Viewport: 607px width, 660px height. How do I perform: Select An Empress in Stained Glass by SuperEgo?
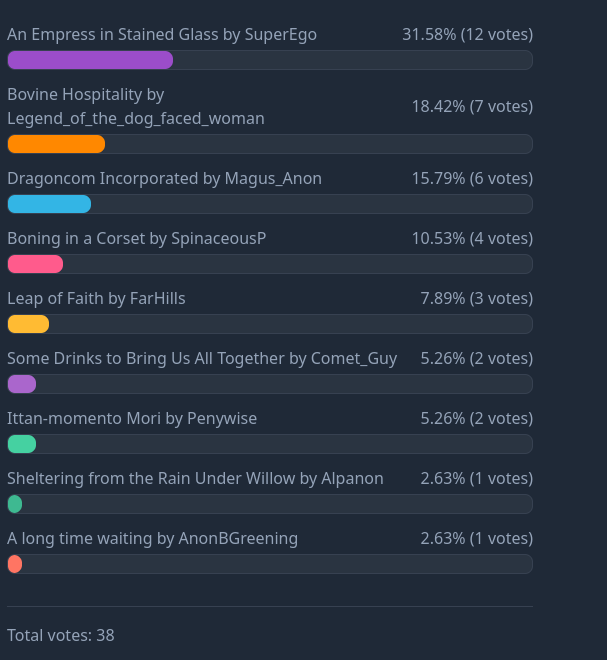pyautogui.click(x=162, y=35)
